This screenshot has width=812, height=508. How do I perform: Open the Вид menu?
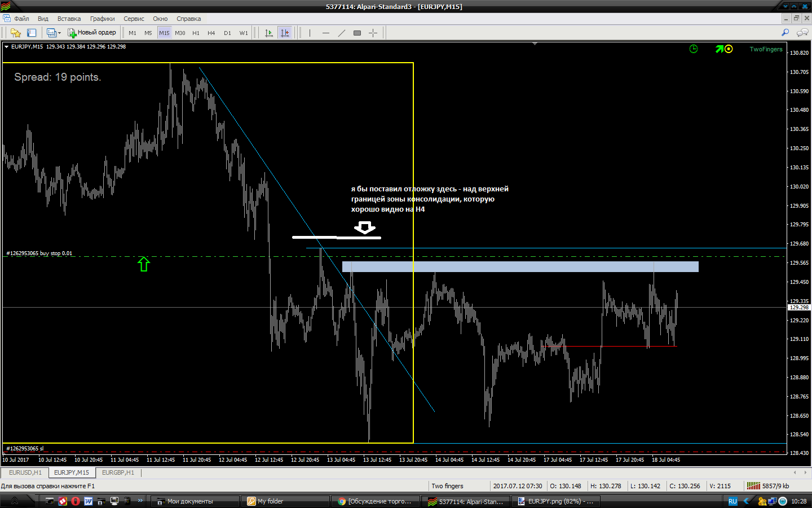click(43, 19)
